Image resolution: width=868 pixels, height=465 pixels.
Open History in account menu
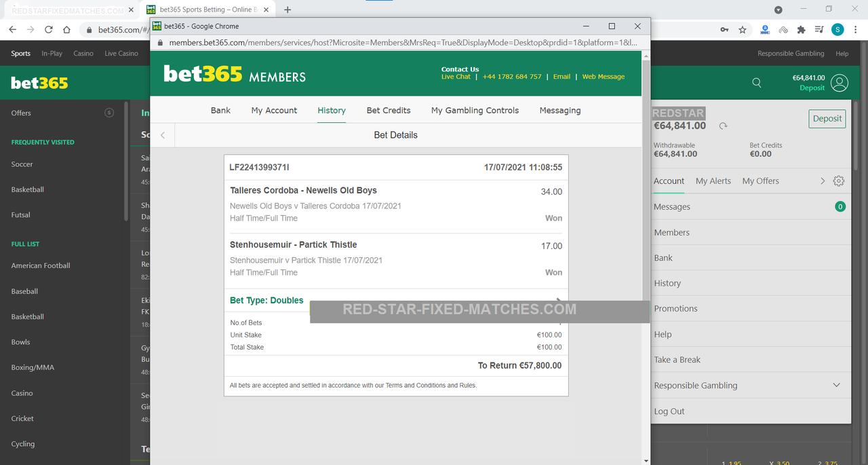[x=751, y=284]
